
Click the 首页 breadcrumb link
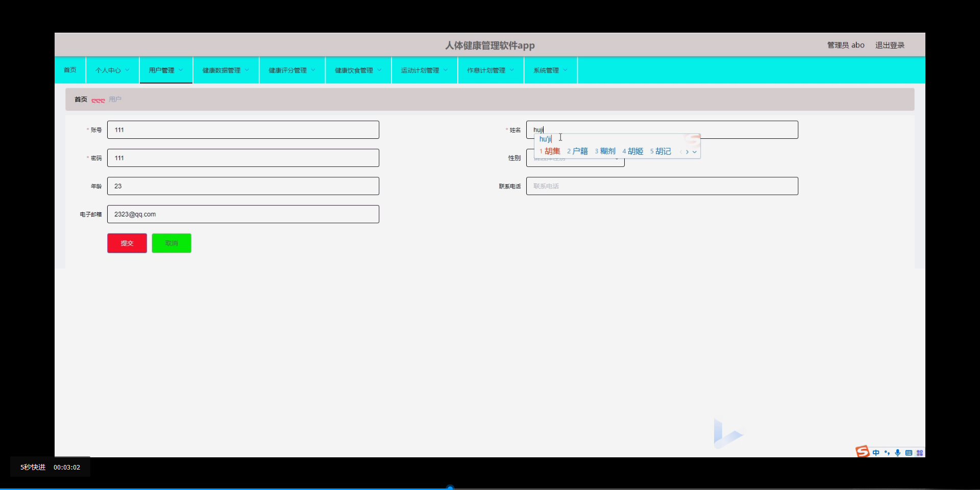coord(81,100)
